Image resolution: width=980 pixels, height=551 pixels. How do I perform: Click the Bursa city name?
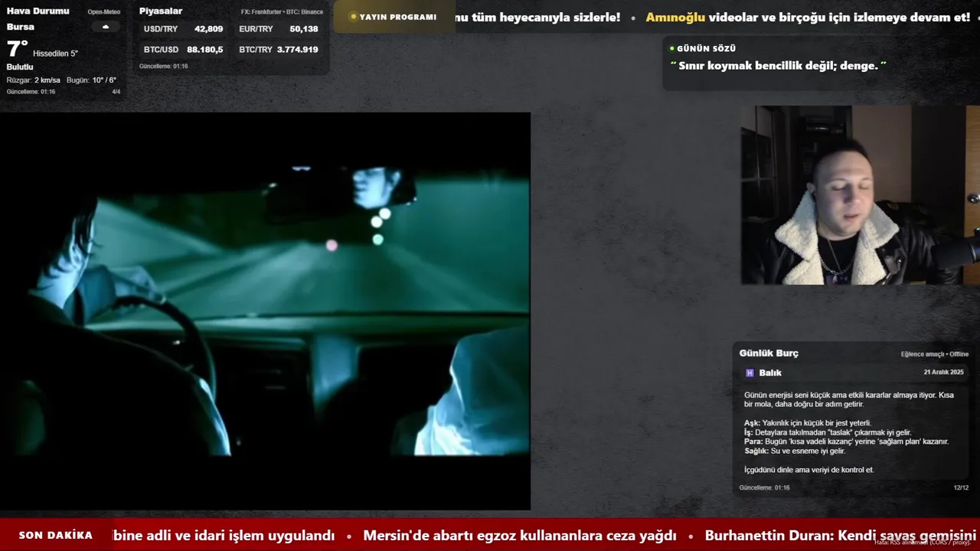click(x=20, y=27)
